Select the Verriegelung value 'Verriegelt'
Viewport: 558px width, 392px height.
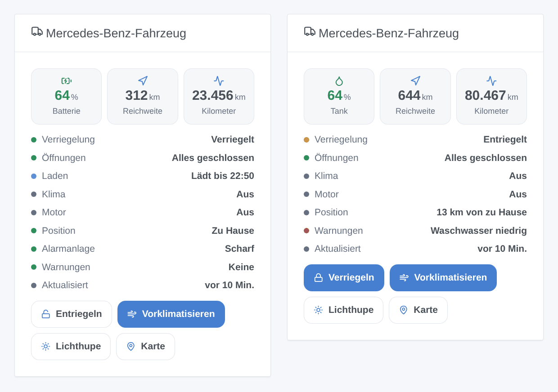(233, 139)
